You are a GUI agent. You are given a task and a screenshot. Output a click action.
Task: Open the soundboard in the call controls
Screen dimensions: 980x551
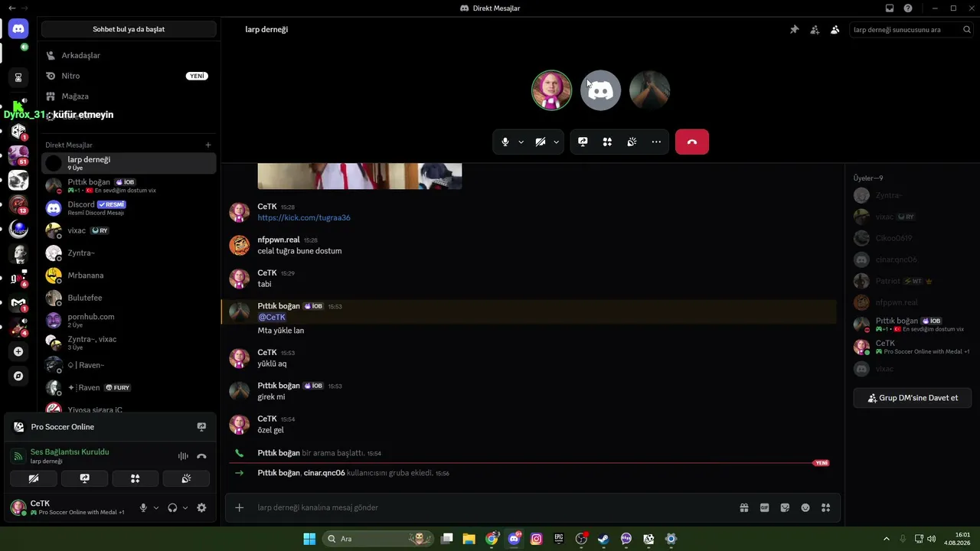click(x=632, y=142)
